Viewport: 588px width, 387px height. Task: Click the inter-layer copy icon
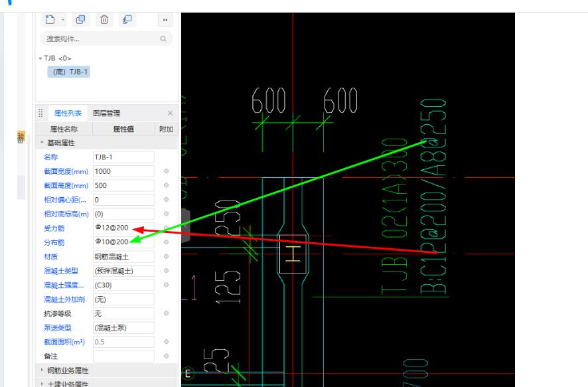click(127, 19)
